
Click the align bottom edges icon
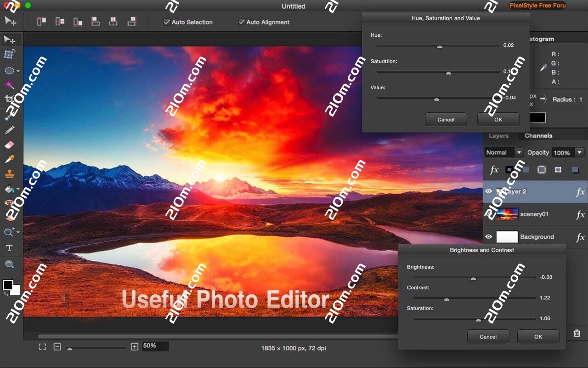click(x=78, y=21)
